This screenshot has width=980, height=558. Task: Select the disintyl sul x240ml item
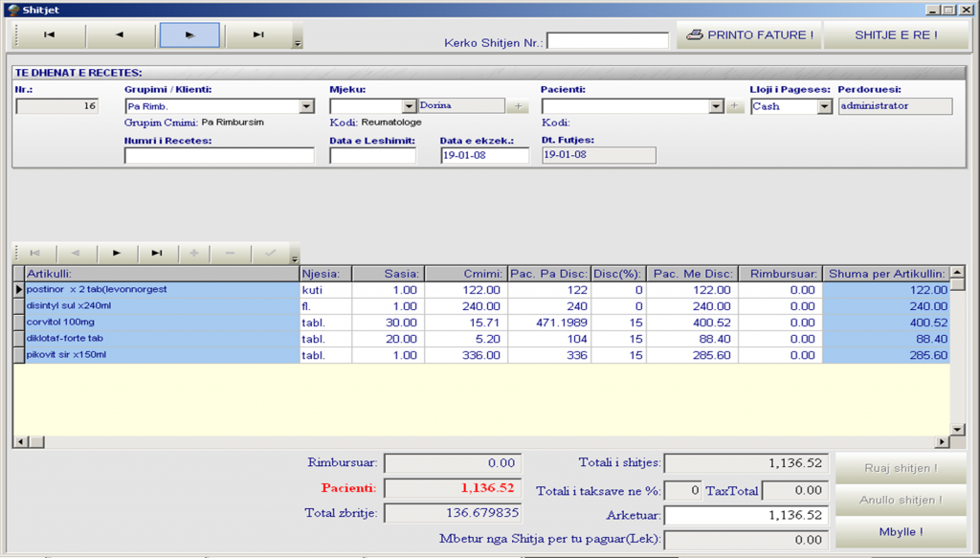(162, 306)
